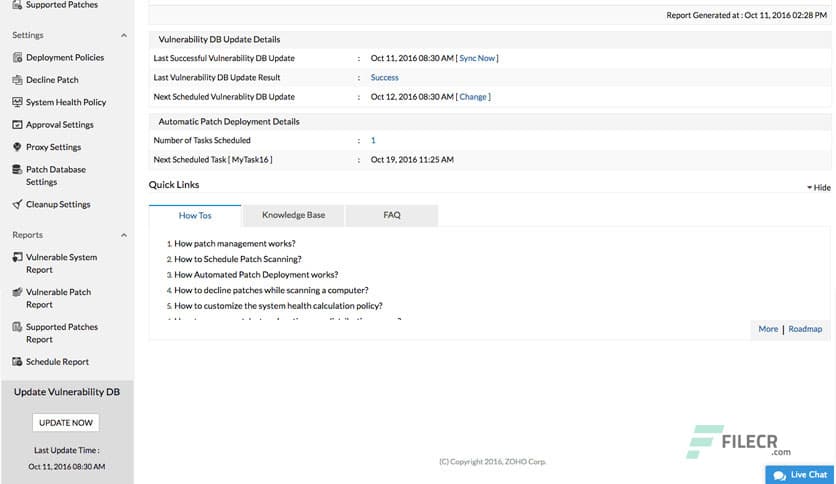This screenshot has width=836, height=484.
Task: Switch to the How Tos tab
Action: tap(195, 215)
